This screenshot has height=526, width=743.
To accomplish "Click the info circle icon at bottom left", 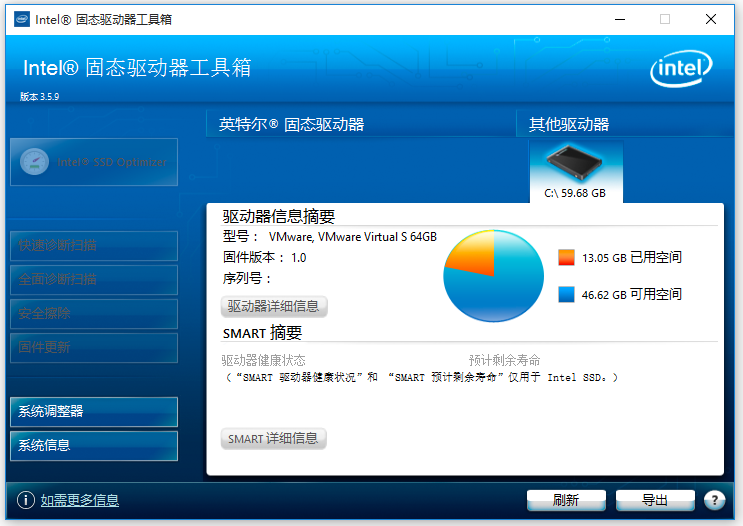I will pyautogui.click(x=26, y=500).
